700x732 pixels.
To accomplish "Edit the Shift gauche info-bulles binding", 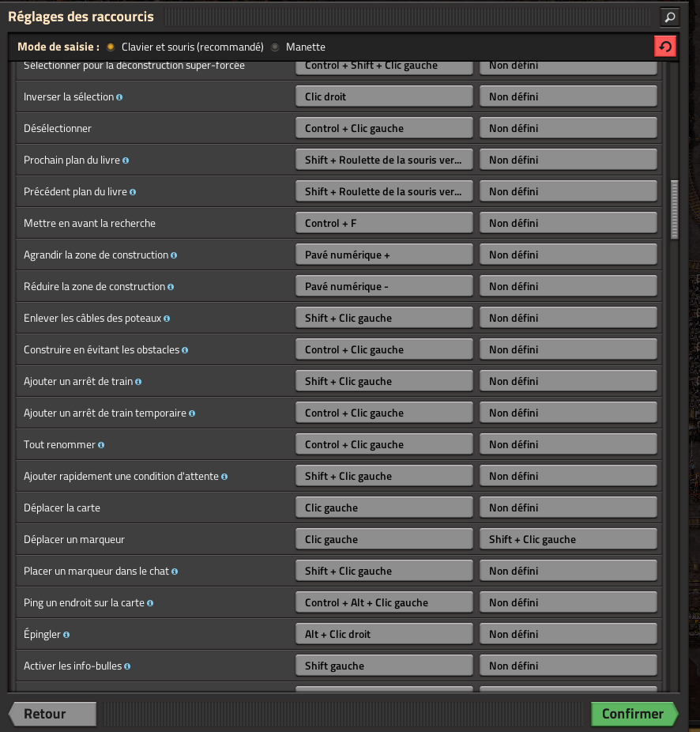I will pos(384,666).
